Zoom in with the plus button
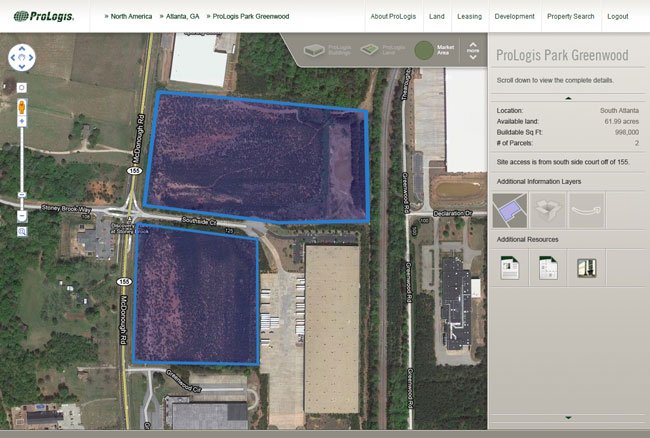This screenshot has width=650, height=438. pyautogui.click(x=22, y=121)
